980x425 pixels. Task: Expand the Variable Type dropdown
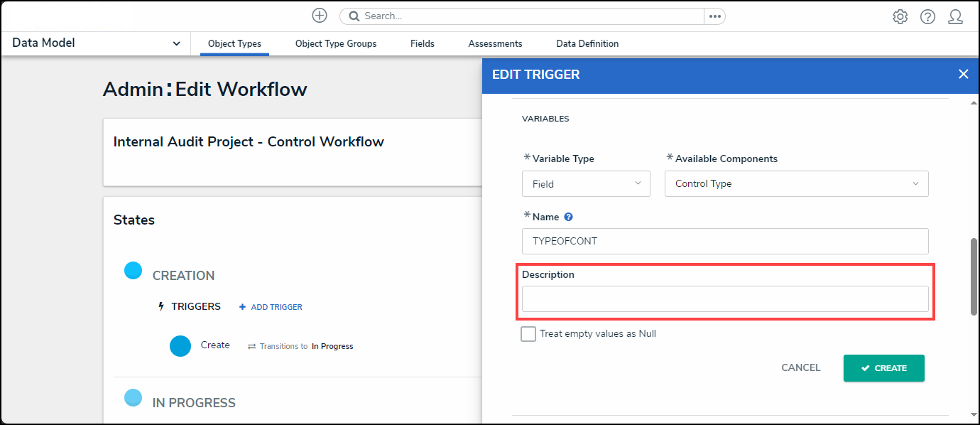click(x=586, y=184)
